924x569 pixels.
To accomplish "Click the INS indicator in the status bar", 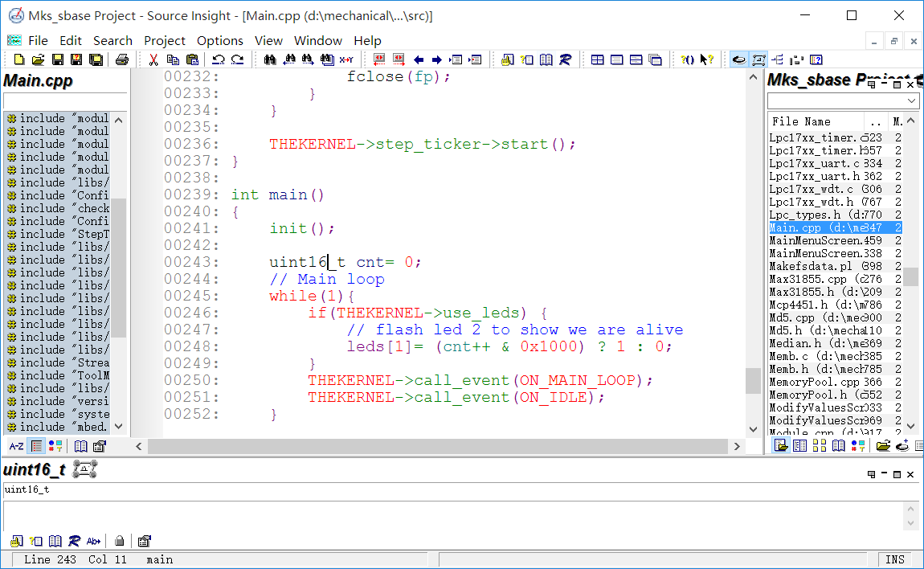I will point(894,559).
